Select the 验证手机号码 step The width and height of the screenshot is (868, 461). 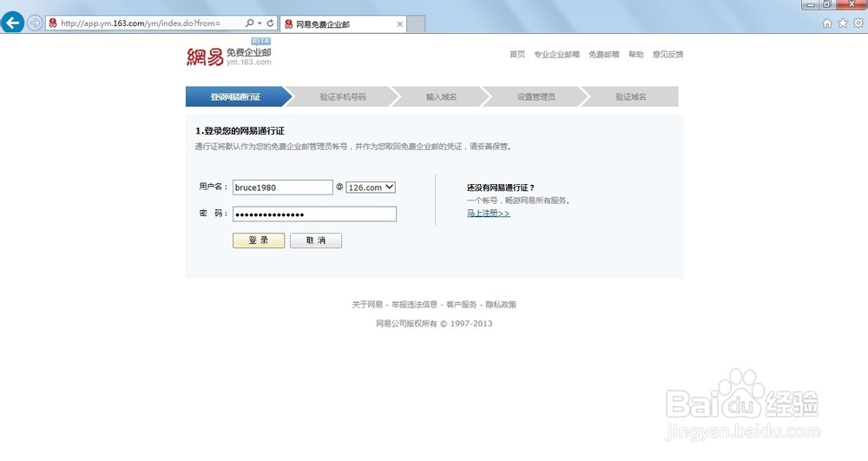pyautogui.click(x=343, y=96)
